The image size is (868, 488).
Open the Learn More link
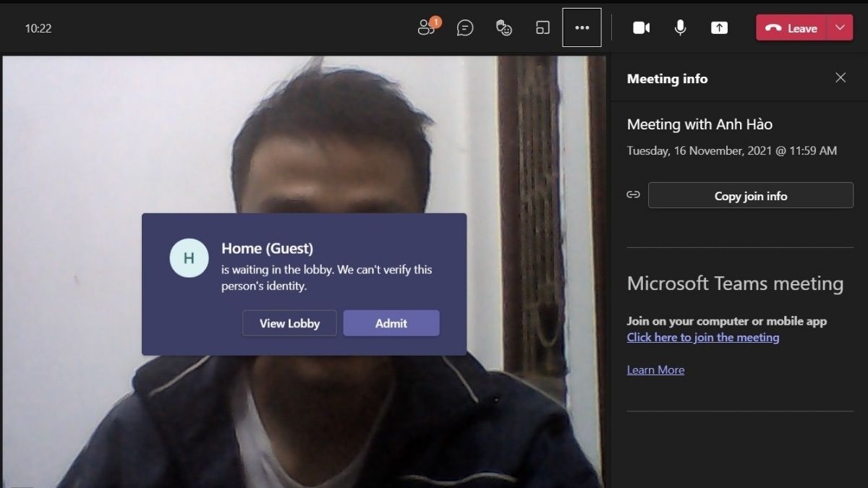[655, 369]
